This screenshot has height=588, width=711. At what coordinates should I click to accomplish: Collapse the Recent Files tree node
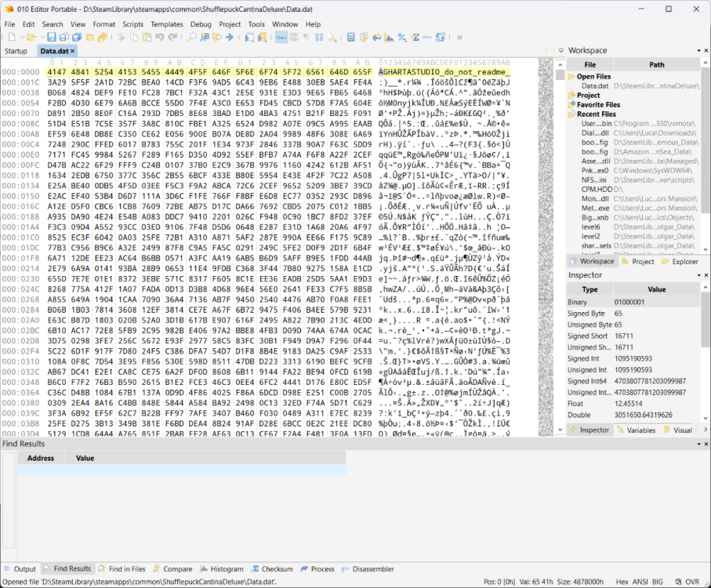[571, 114]
